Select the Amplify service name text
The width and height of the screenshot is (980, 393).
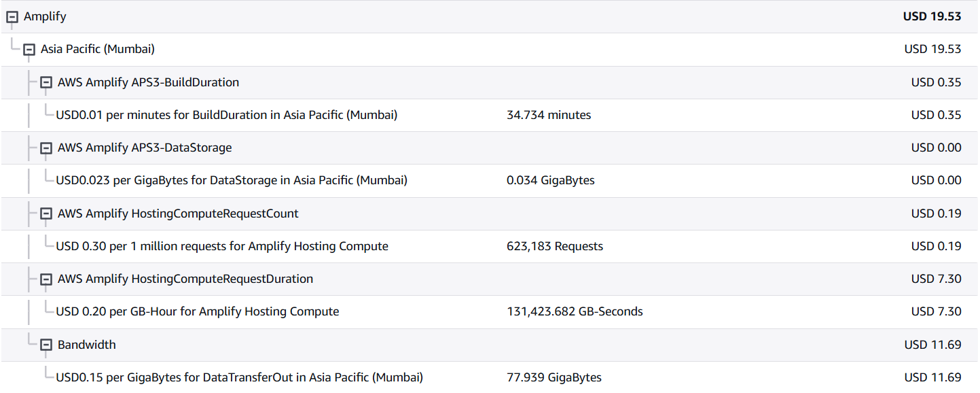click(45, 16)
